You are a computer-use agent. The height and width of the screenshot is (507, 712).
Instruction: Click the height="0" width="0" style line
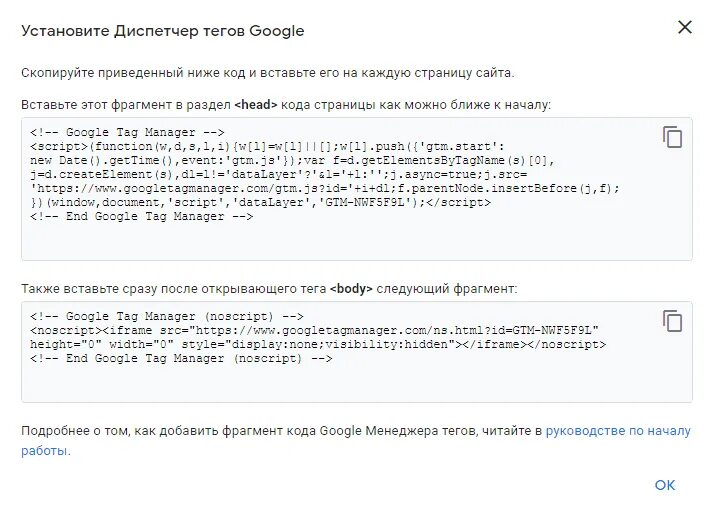[318, 345]
